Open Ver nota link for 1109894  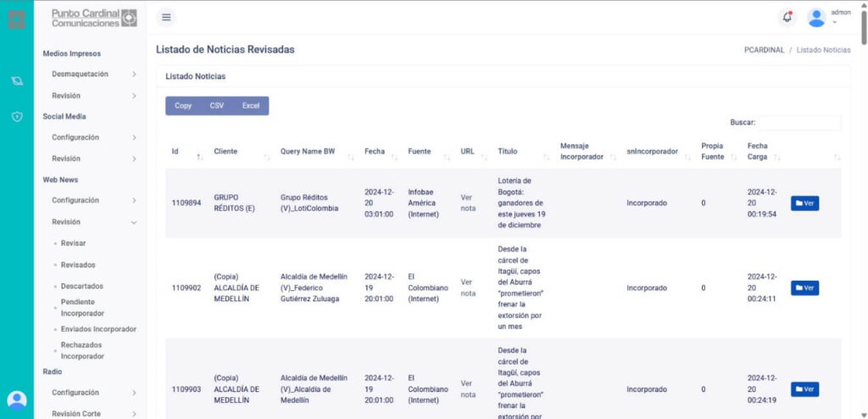468,203
